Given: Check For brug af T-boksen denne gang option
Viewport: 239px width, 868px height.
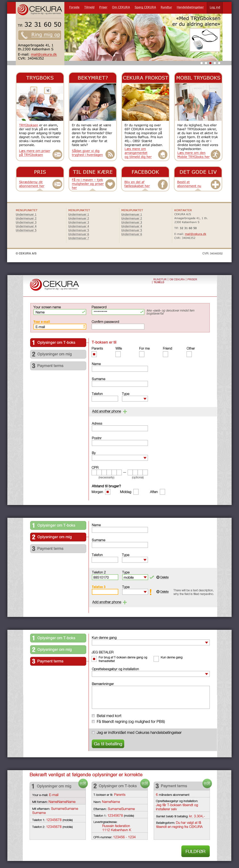Looking at the screenshot, I should click(94, 659).
